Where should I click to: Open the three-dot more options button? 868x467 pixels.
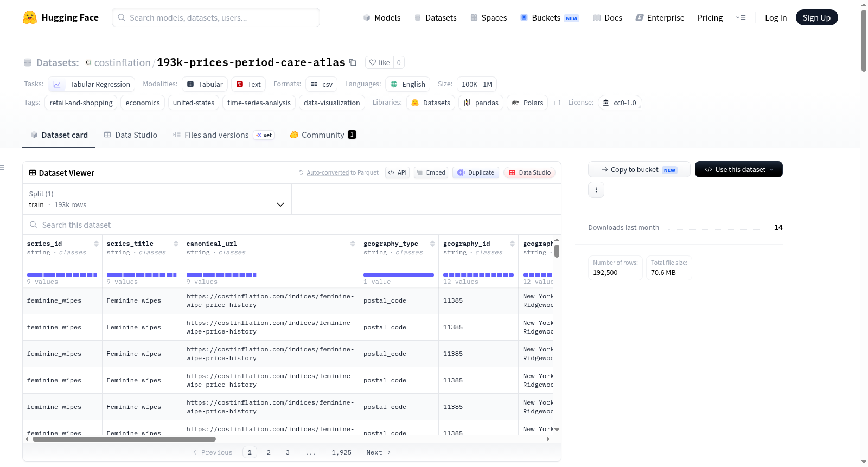[596, 190]
